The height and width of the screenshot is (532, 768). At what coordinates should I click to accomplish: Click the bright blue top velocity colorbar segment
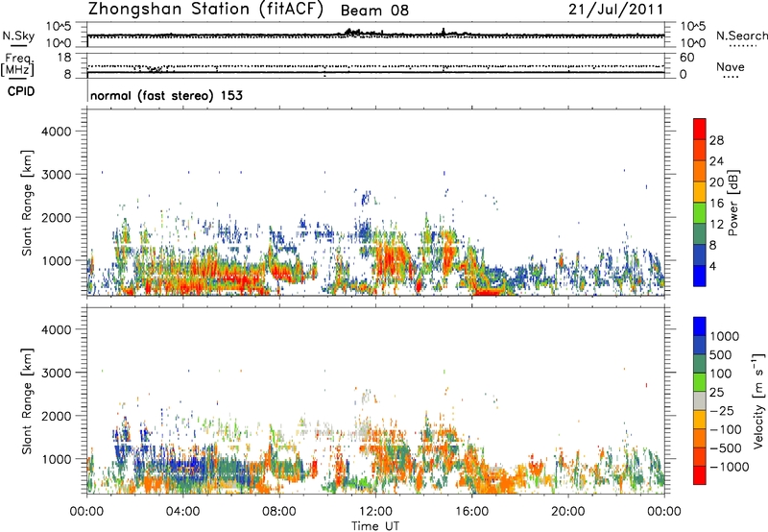[700, 326]
